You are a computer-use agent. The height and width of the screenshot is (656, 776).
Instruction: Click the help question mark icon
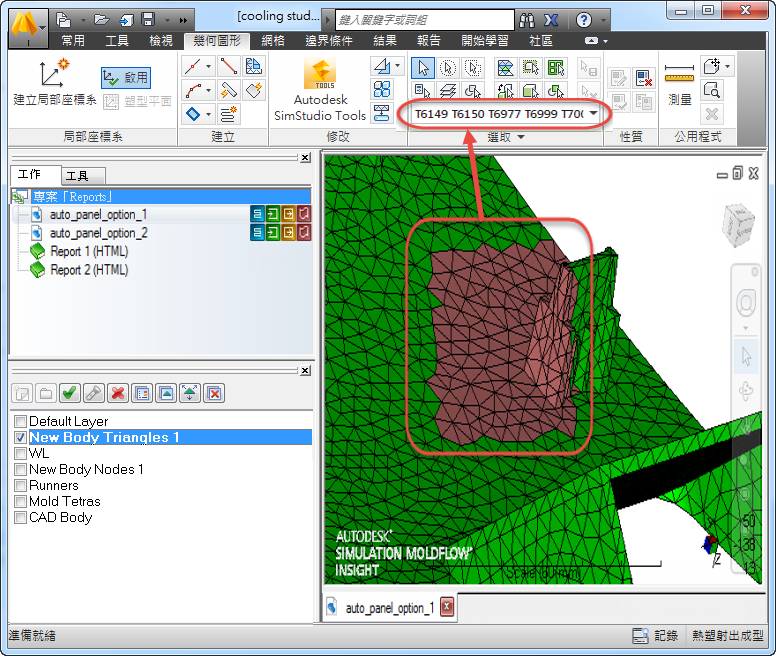[x=584, y=20]
